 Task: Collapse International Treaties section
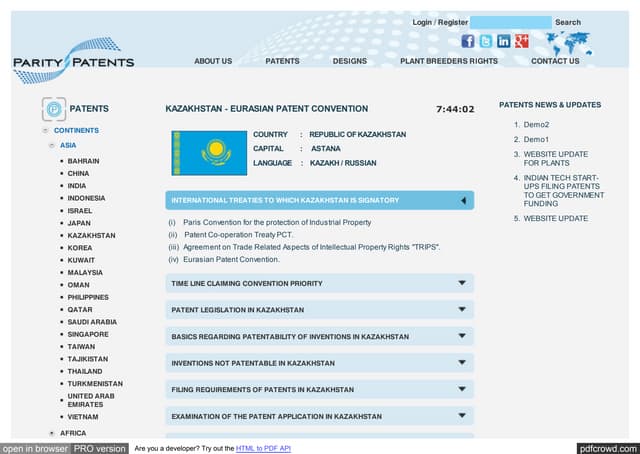tap(463, 201)
